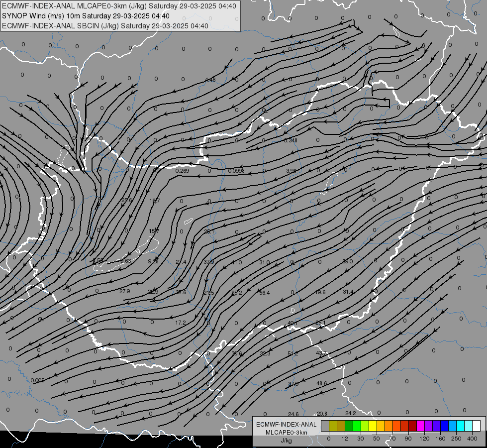Choose the cyan legend swatch
487x448 pixels.
pos(460,426)
